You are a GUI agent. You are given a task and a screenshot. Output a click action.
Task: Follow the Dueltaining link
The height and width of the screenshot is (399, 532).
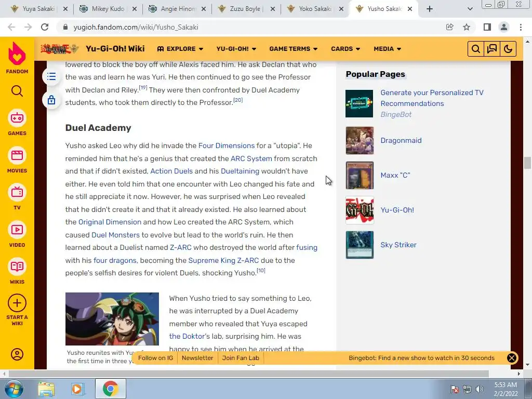(x=240, y=171)
